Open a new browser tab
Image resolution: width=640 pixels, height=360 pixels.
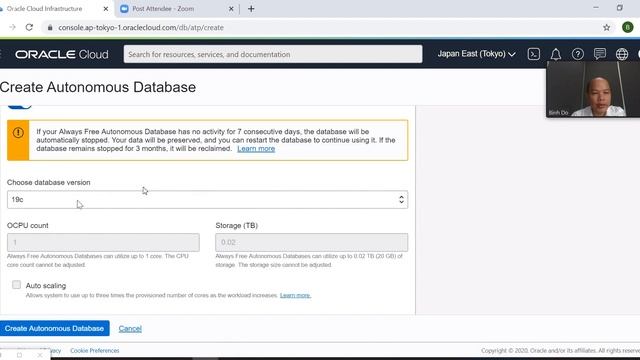point(251,9)
